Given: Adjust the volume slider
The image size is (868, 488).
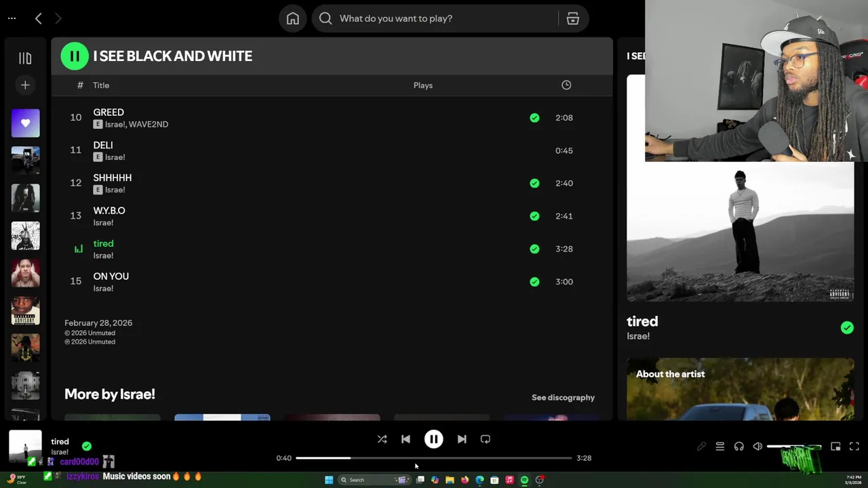Looking at the screenshot, I should (x=795, y=447).
